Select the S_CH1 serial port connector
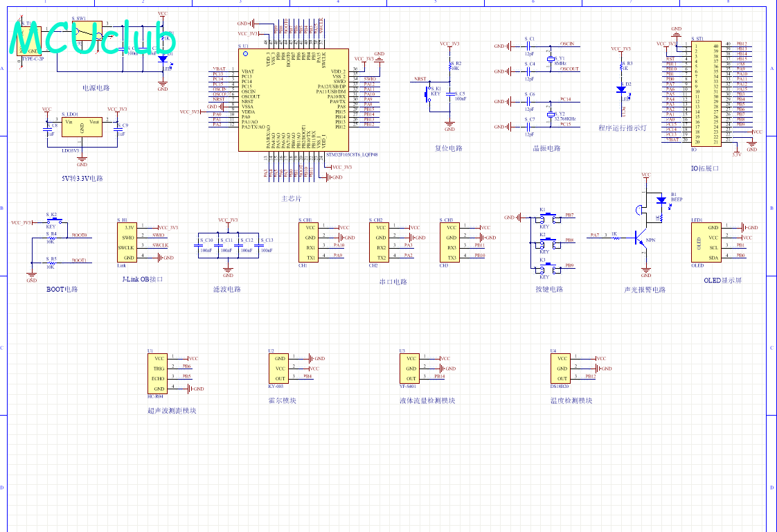This screenshot has width=777, height=532. tap(311, 242)
